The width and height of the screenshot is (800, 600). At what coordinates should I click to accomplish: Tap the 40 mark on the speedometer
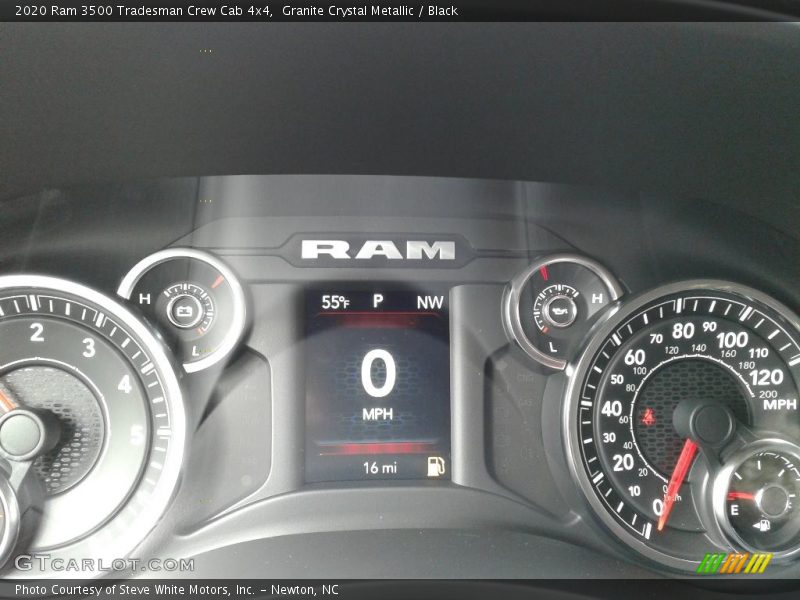pos(611,409)
